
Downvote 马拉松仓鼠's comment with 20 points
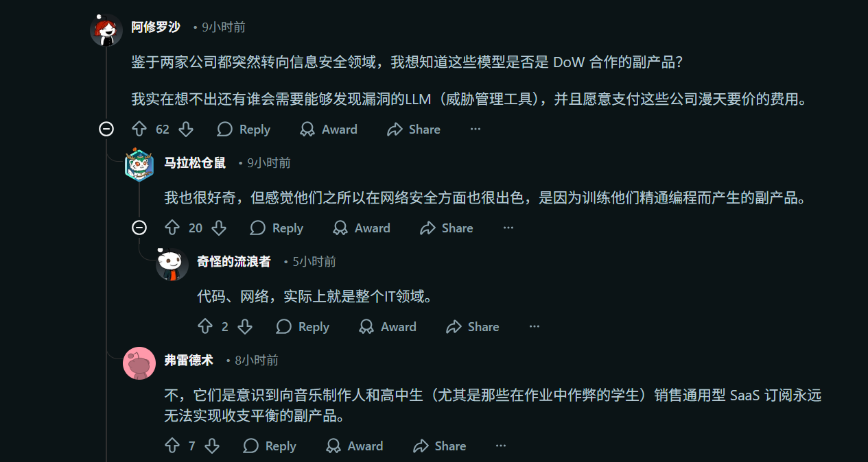219,228
